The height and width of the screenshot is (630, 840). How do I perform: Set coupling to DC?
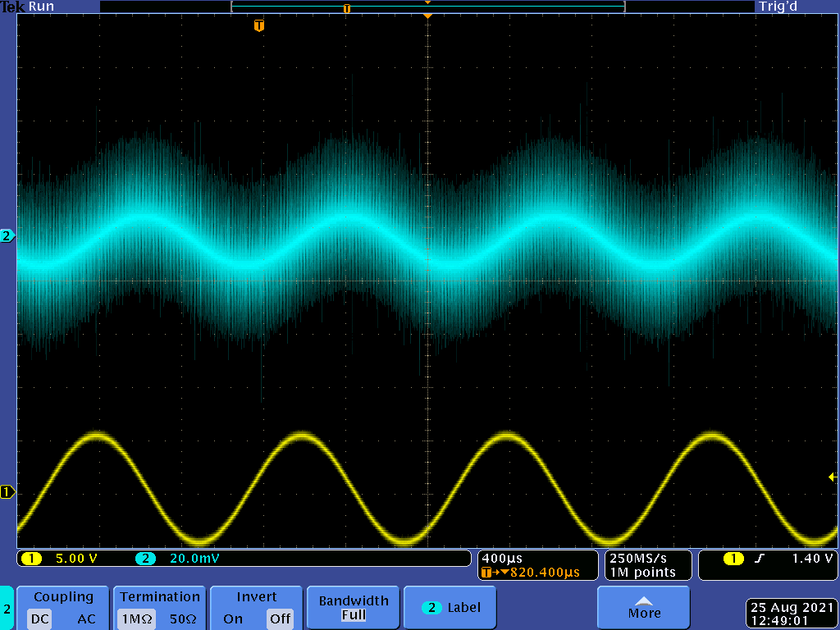click(39, 619)
